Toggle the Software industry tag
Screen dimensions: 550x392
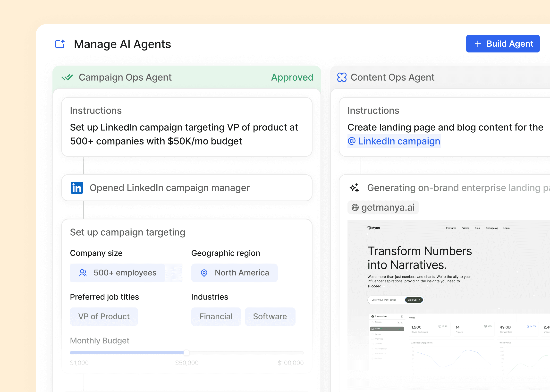270,316
